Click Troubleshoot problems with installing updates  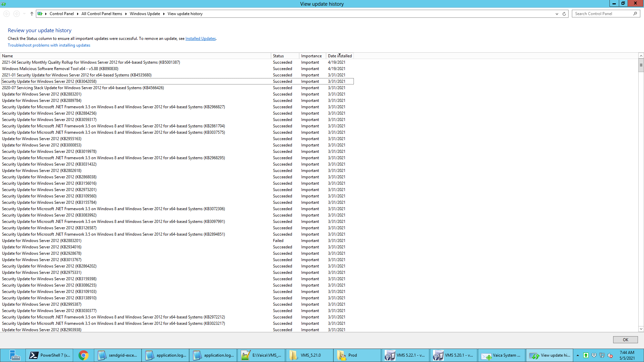pyautogui.click(x=49, y=45)
